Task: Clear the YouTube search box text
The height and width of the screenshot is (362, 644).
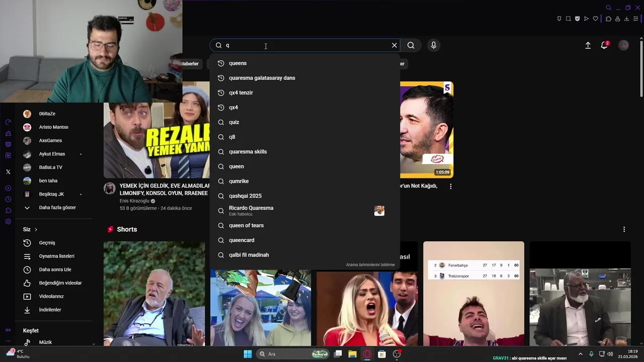Action: tap(394, 45)
